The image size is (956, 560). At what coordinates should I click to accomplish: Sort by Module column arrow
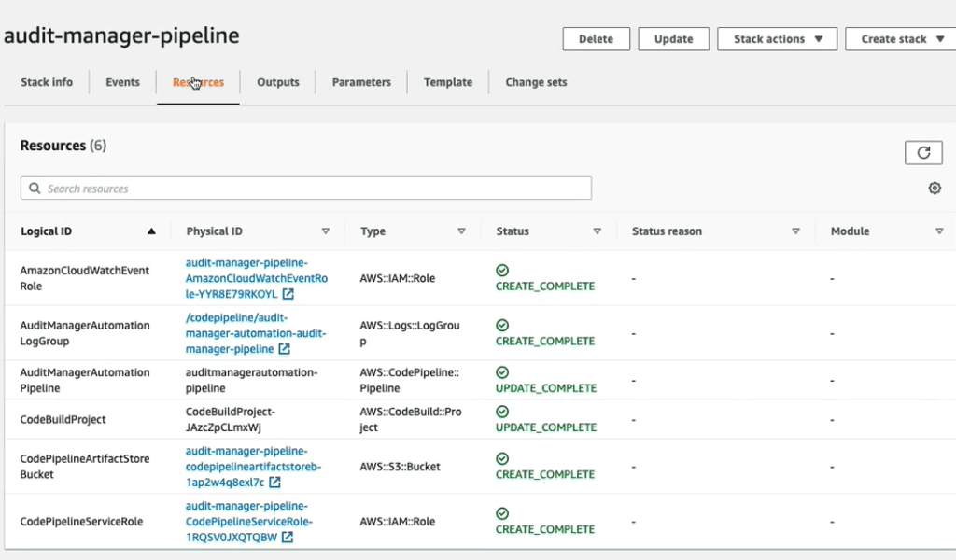939,231
